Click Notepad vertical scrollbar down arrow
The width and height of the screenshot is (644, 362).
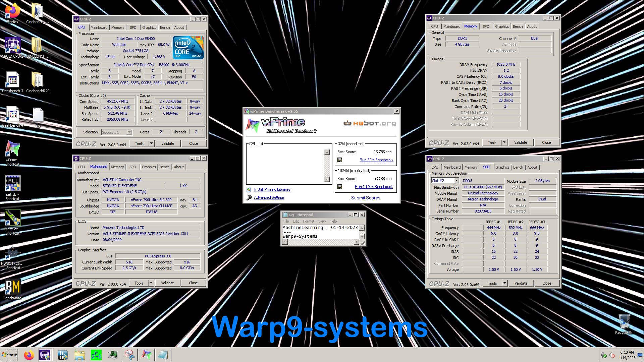click(x=362, y=236)
